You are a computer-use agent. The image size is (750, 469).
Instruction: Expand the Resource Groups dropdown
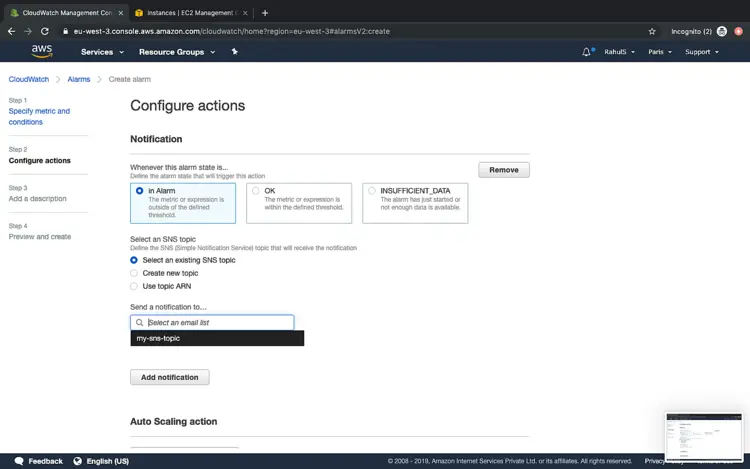click(x=176, y=52)
